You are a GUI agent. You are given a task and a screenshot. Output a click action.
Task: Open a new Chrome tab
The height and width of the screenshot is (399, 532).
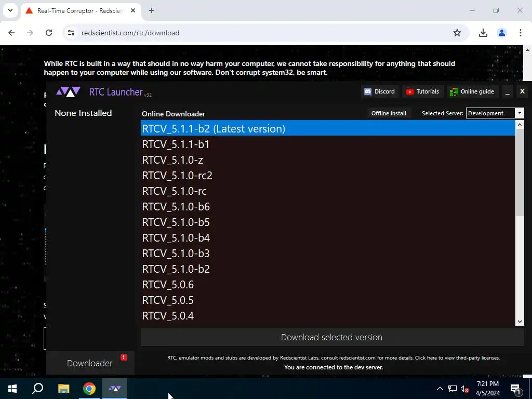[x=152, y=10]
